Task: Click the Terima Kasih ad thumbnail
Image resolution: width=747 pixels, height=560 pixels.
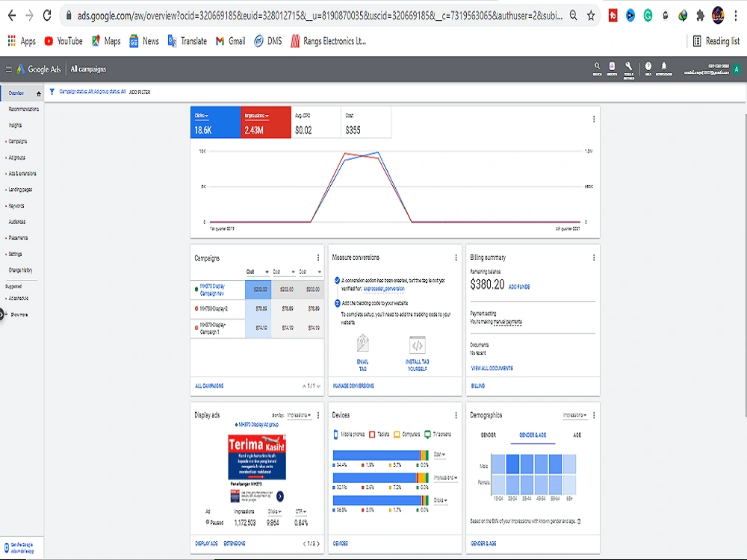Action: pos(257,457)
